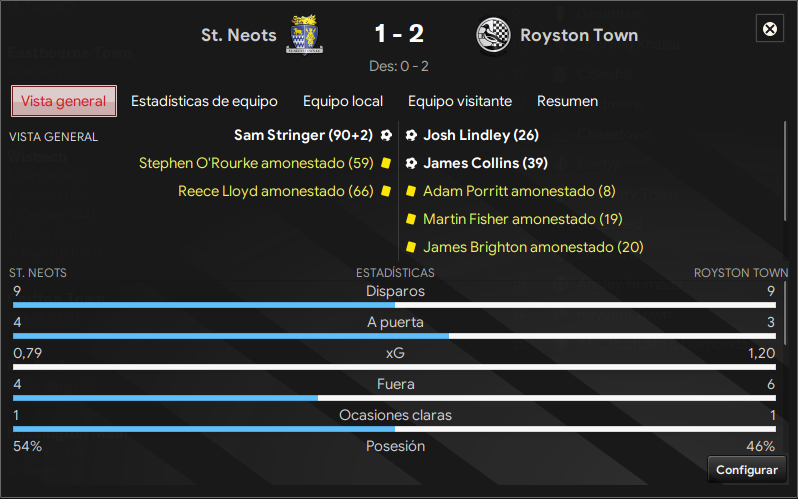Click the Disparos stat bar
Viewport: 798px width, 499px height.
pos(394,305)
